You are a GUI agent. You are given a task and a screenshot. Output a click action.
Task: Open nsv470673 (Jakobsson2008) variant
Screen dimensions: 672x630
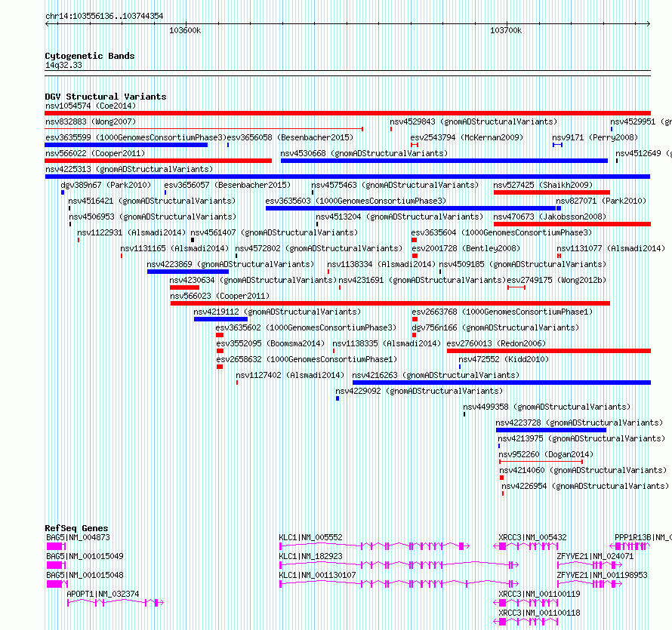coord(550,217)
